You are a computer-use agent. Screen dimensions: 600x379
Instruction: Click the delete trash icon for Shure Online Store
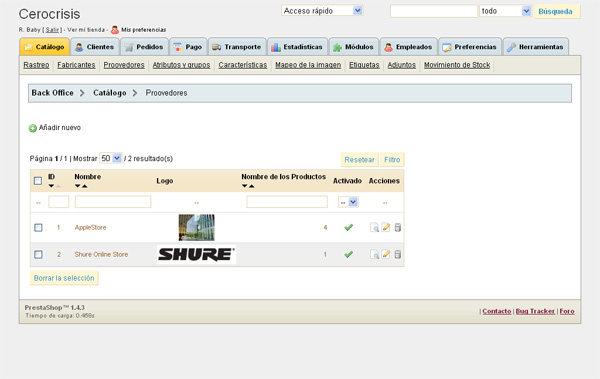[x=398, y=254]
